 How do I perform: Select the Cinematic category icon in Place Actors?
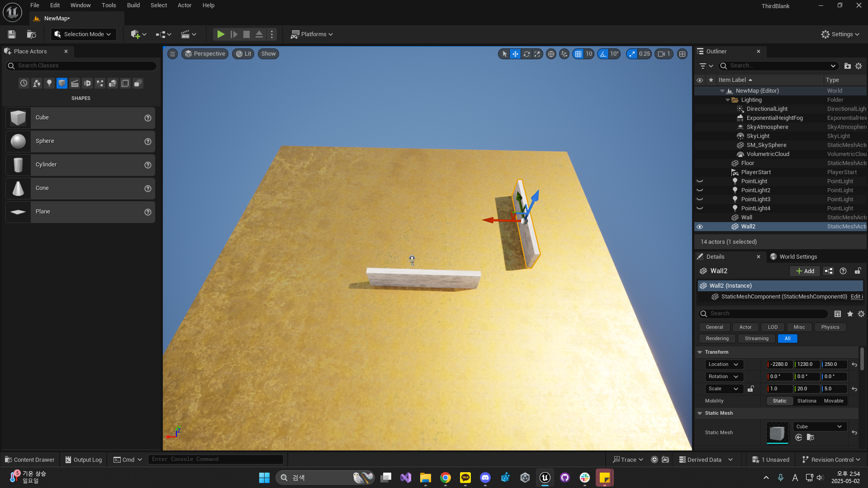click(x=75, y=83)
